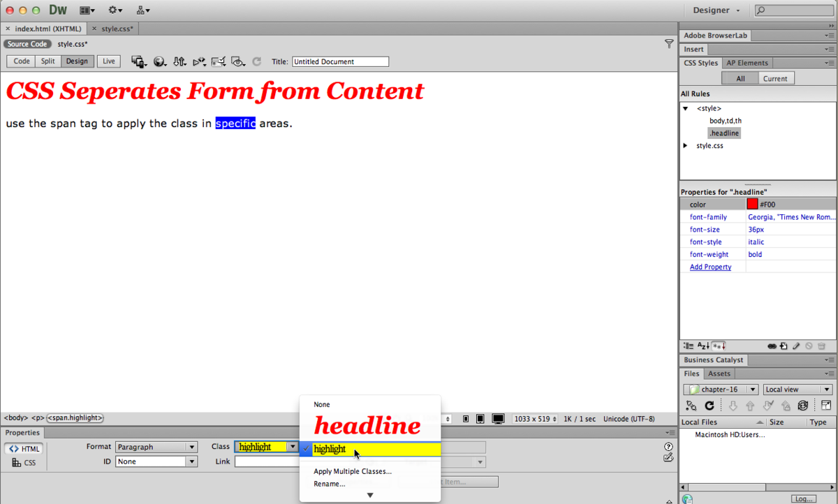The image size is (838, 504).
Task: Open the Format Paragraph dropdown
Action: tap(156, 447)
